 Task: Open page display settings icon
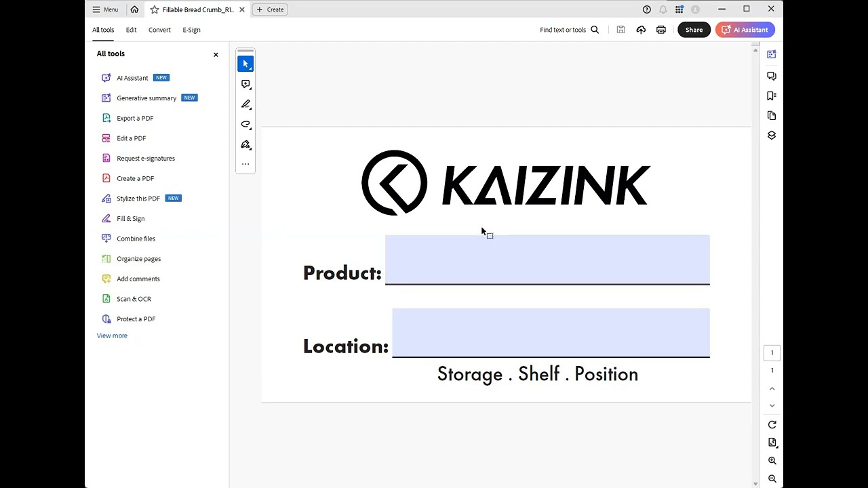772,443
